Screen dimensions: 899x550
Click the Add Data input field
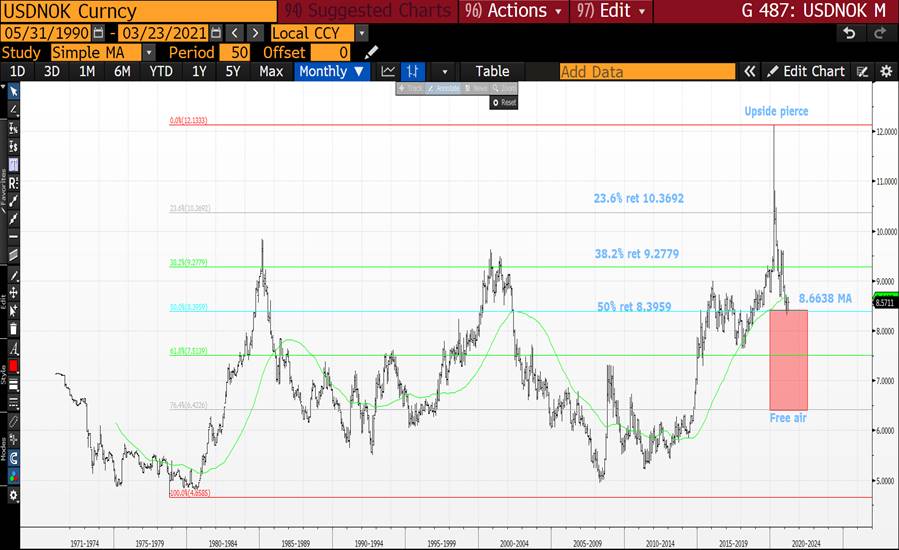coord(647,72)
